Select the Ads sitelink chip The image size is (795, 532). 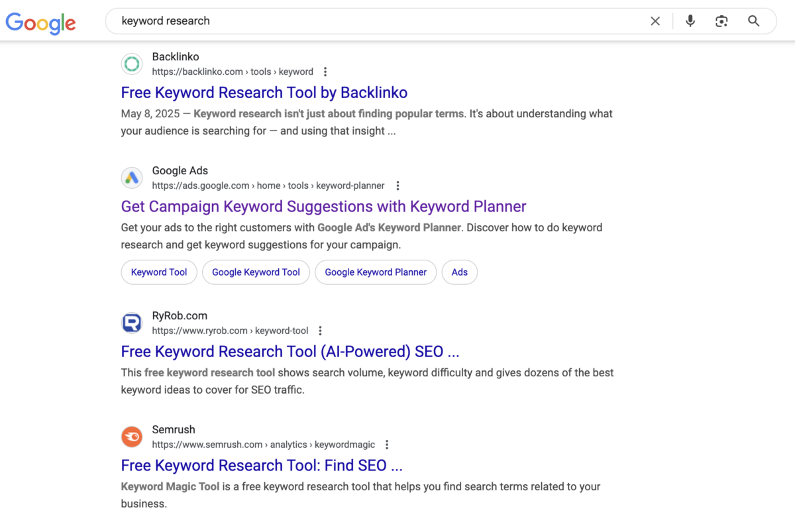(459, 272)
